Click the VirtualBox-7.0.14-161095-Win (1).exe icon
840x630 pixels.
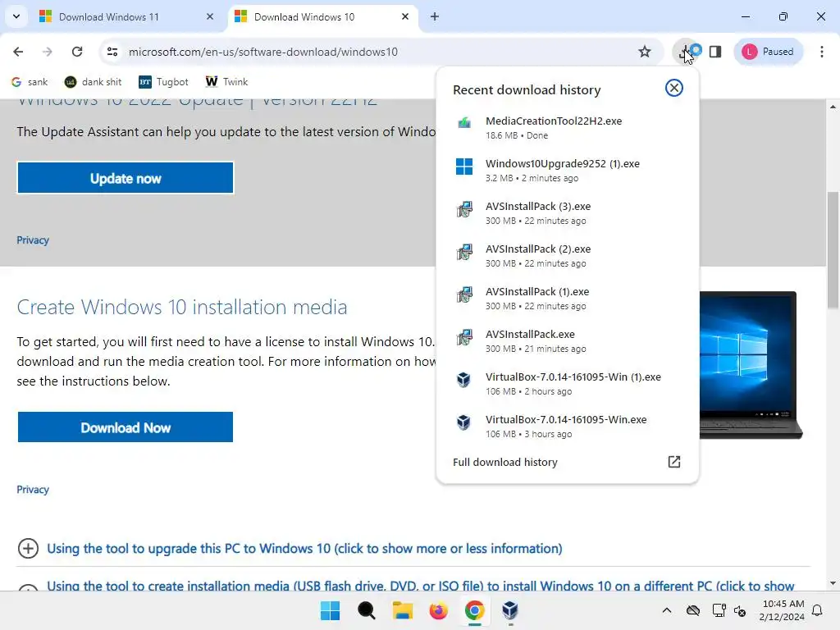pos(463,380)
